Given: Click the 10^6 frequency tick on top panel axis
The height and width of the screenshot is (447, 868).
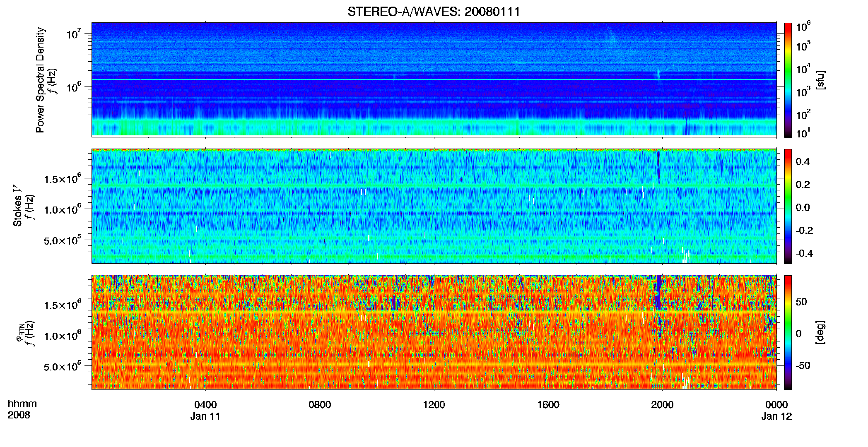Looking at the screenshot, I should (73, 87).
